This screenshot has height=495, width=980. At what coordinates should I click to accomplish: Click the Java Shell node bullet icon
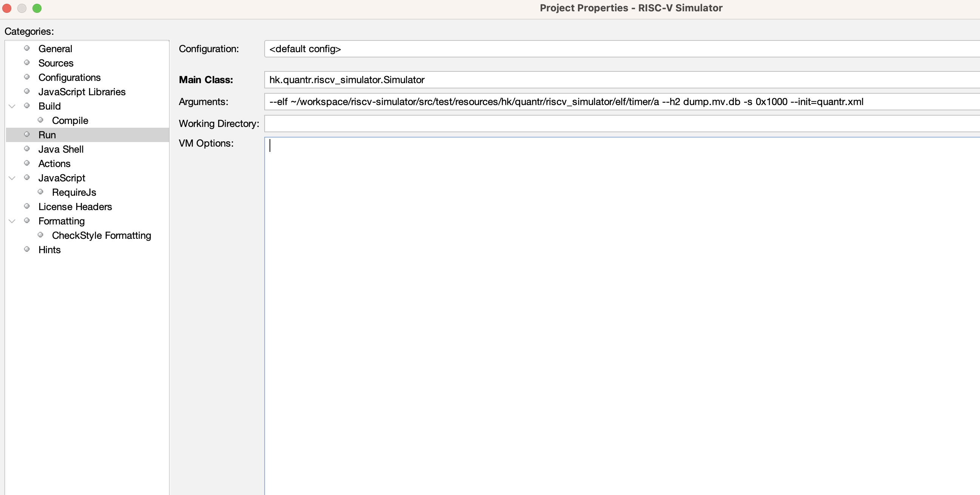tap(27, 148)
